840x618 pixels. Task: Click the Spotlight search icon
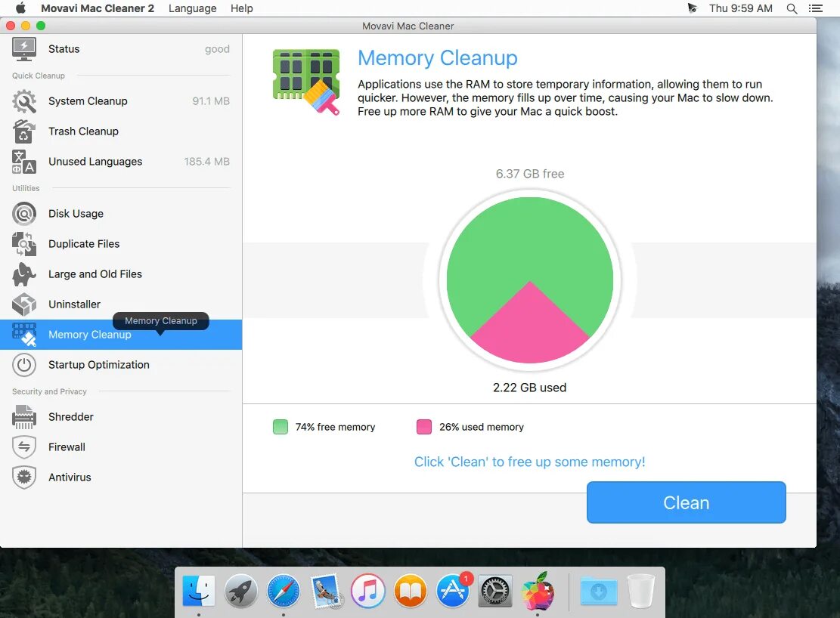pyautogui.click(x=792, y=8)
